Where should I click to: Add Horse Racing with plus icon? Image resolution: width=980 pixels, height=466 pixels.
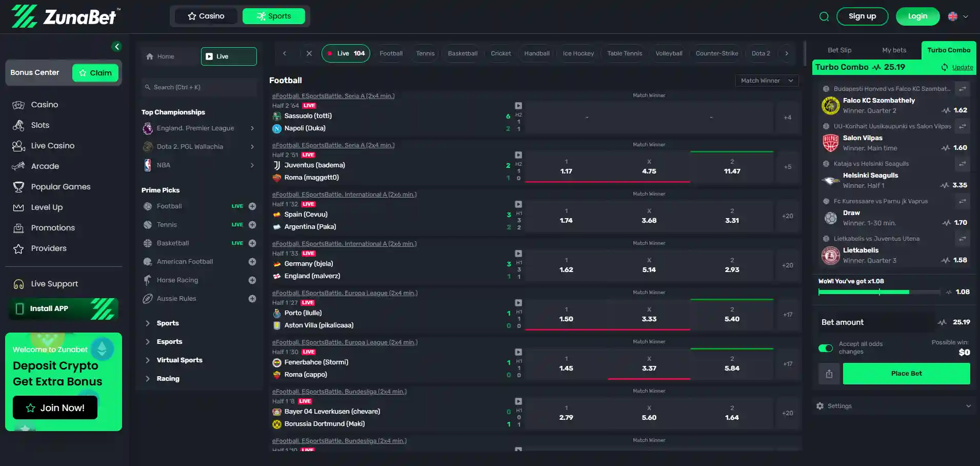(x=252, y=280)
